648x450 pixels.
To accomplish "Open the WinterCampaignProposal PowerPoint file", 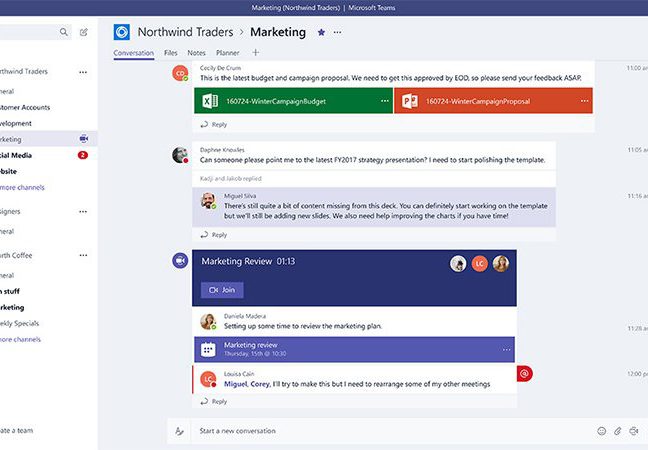I will pyautogui.click(x=493, y=100).
